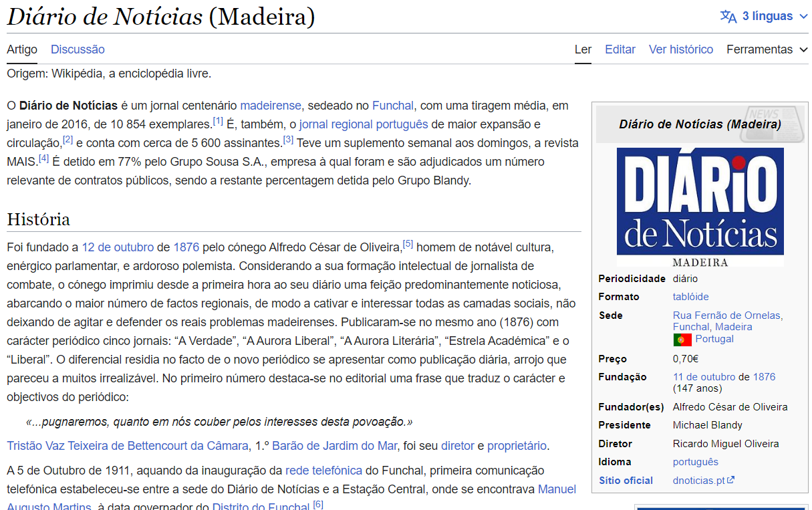The image size is (812, 510).
Task: Open the Distrito do Funchal link
Action: [x=261, y=505]
